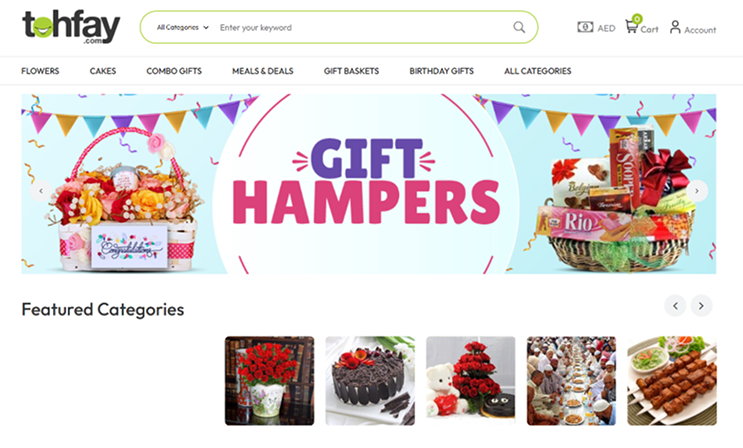Open the red roses vase thumbnail

(269, 381)
